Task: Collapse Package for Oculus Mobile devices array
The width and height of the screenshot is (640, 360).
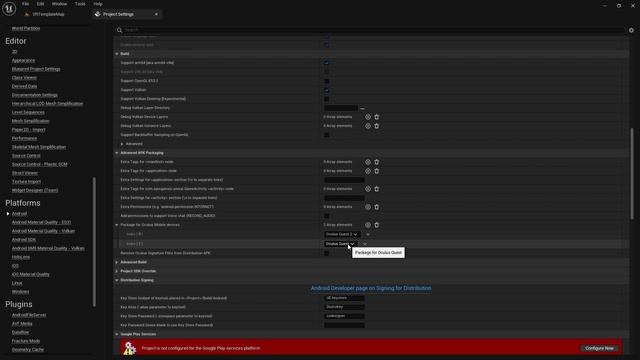Action: click(x=117, y=225)
